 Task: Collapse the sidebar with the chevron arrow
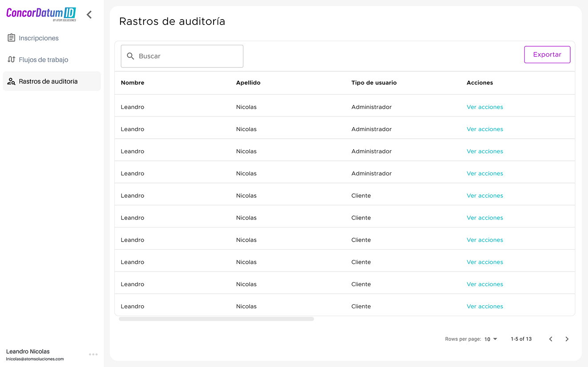[89, 15]
